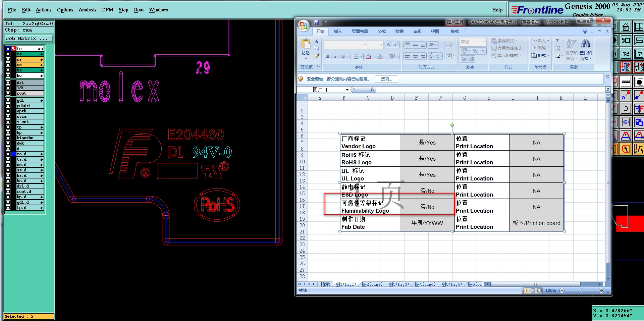The image size is (644, 321).
Task: Open the Genesis File menu
Action: [12, 10]
